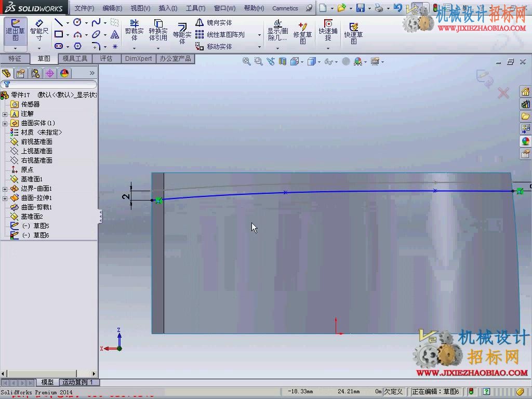
Task: Switch to the 模具工具 ribbon tab
Action: 75,59
